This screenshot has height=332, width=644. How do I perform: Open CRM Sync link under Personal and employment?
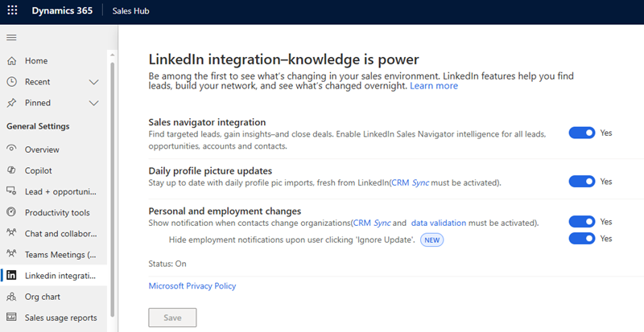click(372, 223)
